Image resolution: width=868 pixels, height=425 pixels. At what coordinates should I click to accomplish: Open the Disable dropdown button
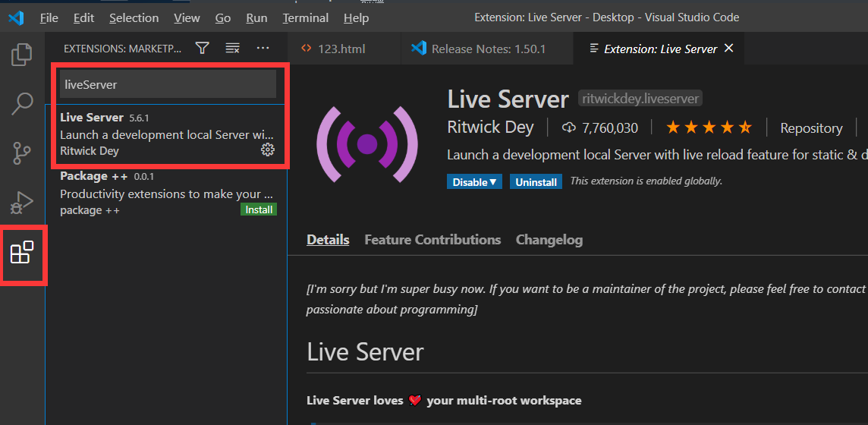pos(474,181)
